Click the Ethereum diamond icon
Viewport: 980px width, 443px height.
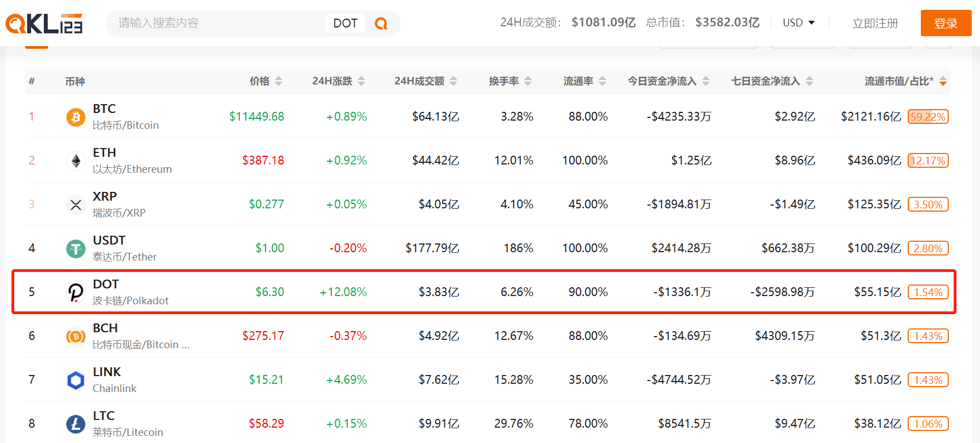pyautogui.click(x=76, y=161)
